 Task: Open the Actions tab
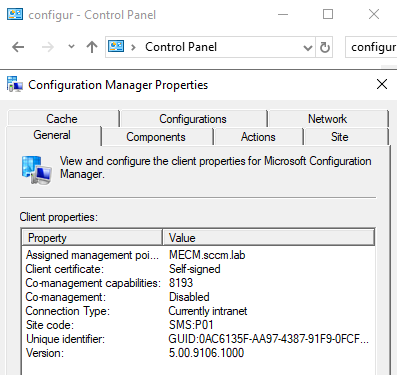(258, 137)
